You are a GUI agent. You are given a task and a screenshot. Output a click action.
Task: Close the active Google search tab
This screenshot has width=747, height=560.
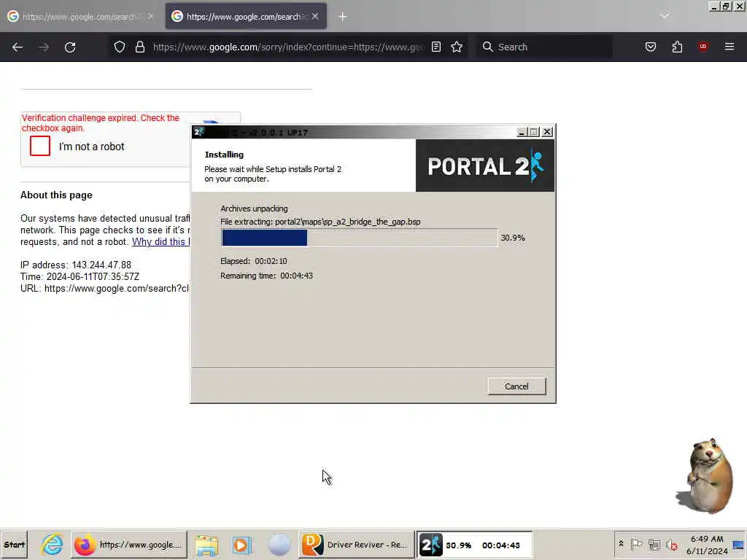pyautogui.click(x=315, y=16)
